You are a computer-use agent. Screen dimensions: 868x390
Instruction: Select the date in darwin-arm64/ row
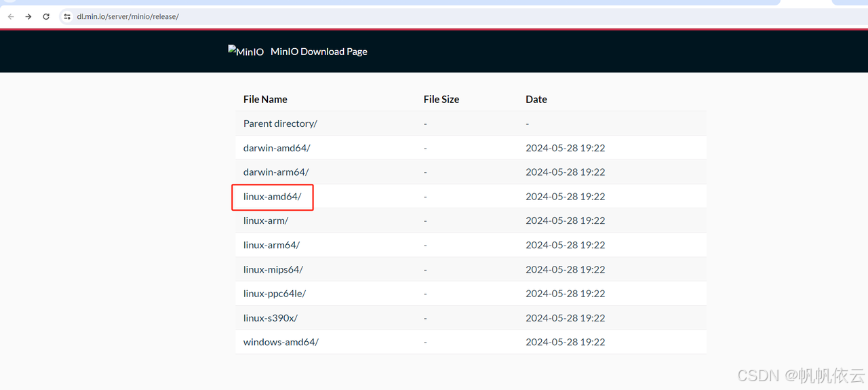(x=566, y=172)
